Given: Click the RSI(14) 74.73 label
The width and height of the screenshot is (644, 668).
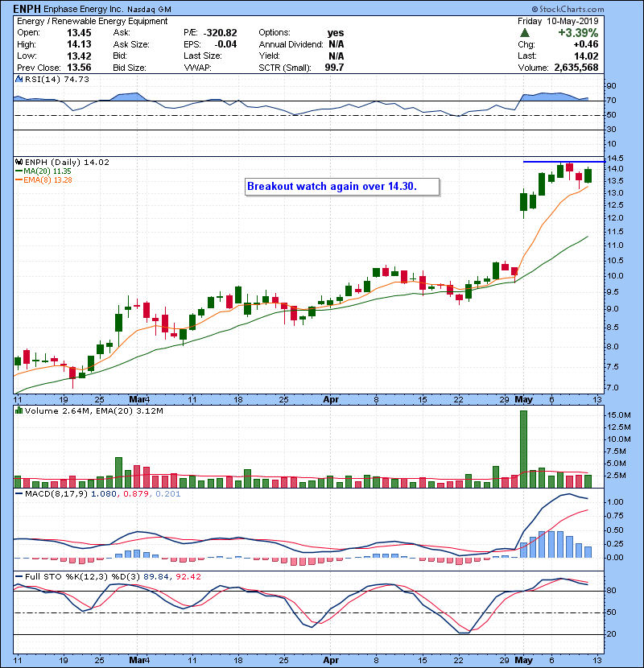Looking at the screenshot, I should pyautogui.click(x=56, y=79).
